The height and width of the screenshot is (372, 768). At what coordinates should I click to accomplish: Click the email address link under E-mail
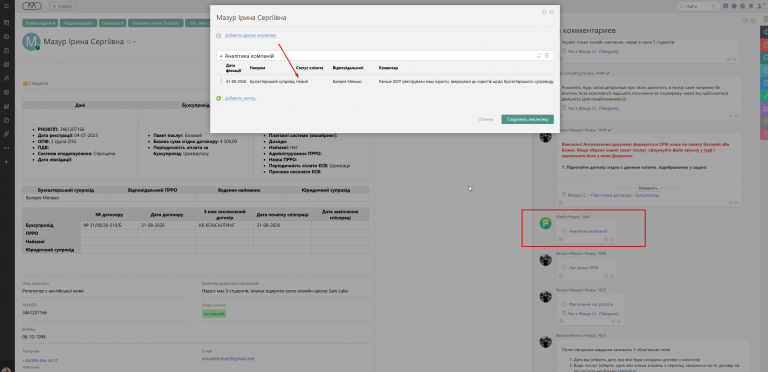pyautogui.click(x=228, y=359)
